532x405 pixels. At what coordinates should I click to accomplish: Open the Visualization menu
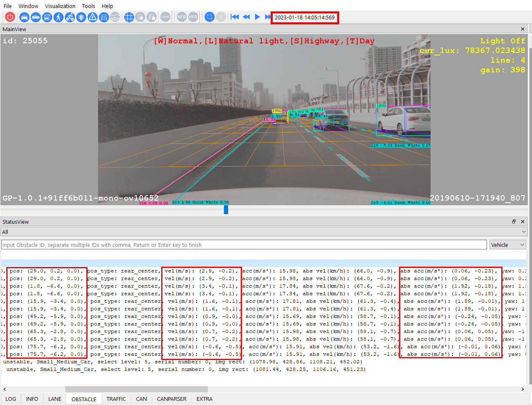[x=60, y=6]
